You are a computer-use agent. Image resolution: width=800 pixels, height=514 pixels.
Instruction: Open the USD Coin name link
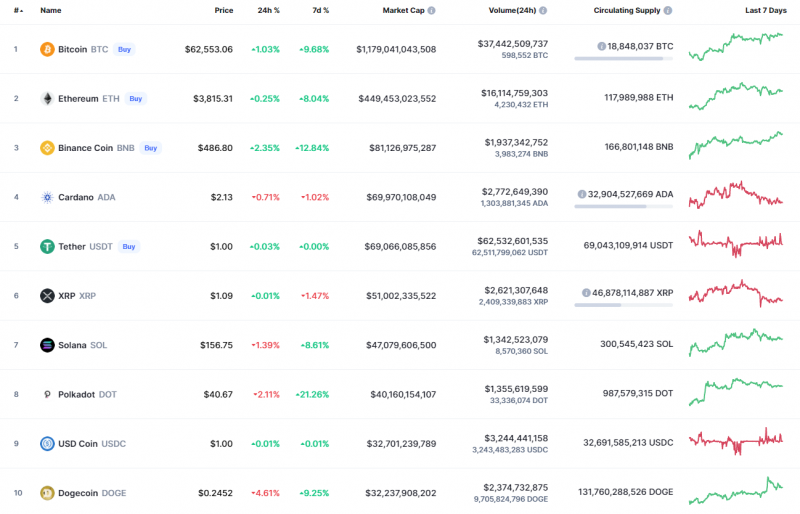coord(78,444)
